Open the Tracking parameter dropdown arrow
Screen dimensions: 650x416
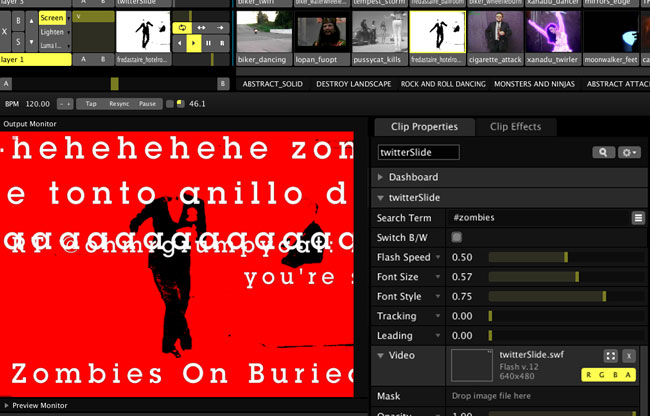point(438,316)
